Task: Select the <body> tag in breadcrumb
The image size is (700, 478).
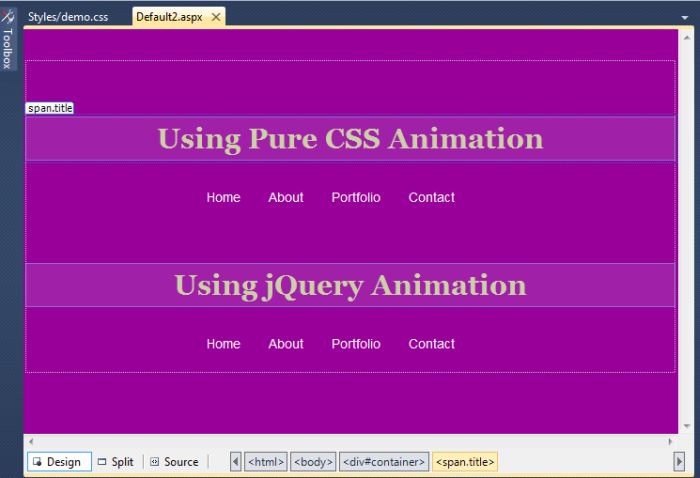Action: (x=313, y=461)
